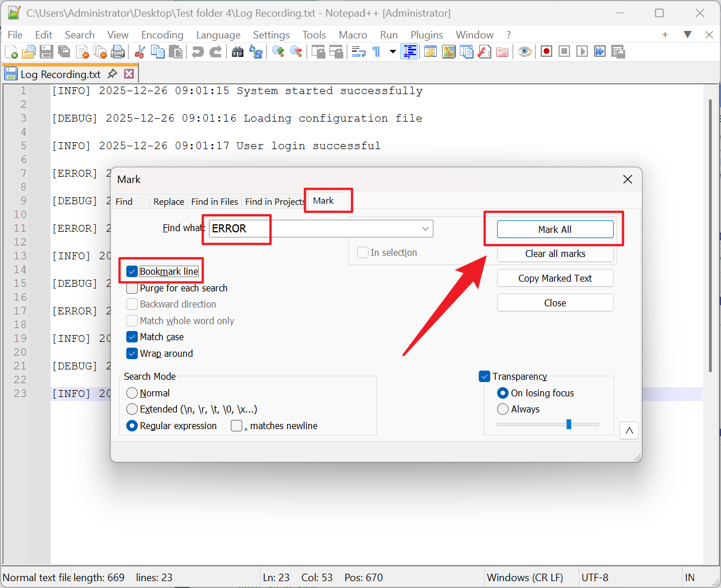Image resolution: width=721 pixels, height=588 pixels.
Task: Click the Close button in Mark dialog
Action: coord(555,303)
